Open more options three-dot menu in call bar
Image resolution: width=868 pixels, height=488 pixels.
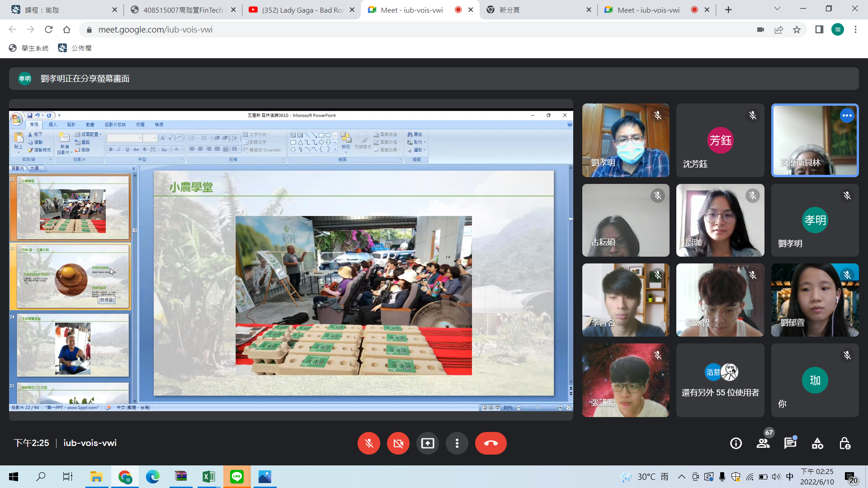[457, 443]
